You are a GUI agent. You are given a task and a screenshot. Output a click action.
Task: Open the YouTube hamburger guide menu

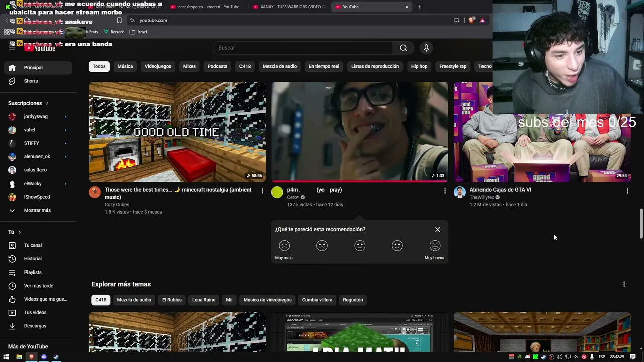point(12,48)
